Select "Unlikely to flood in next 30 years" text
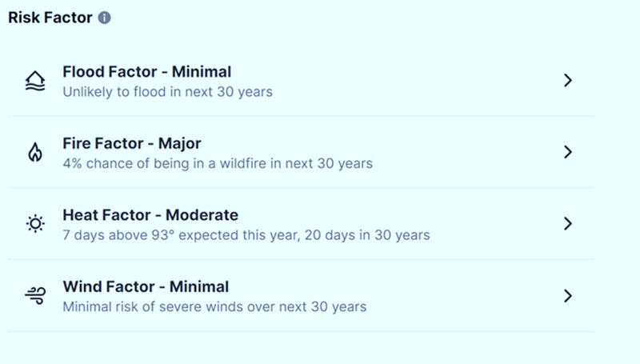Screen dimensions: 640x364 [167, 92]
